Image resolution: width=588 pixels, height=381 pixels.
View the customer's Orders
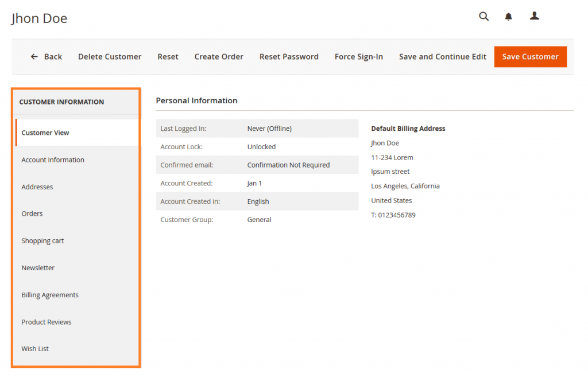32,213
